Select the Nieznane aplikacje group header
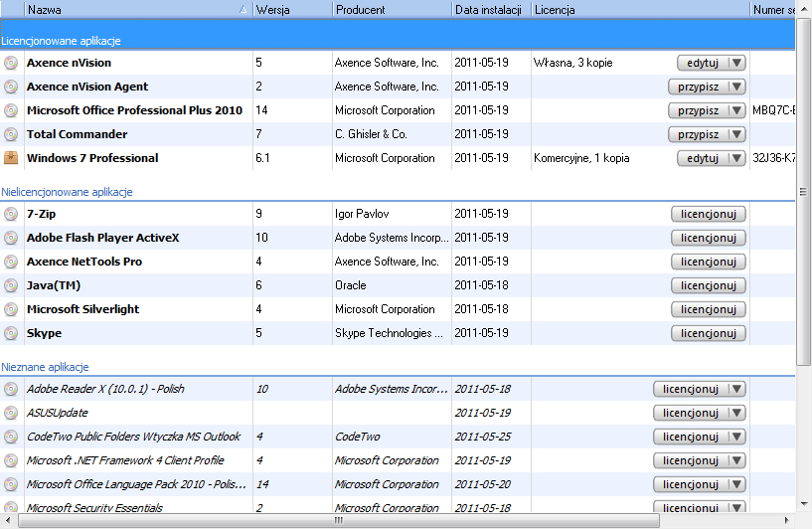Image resolution: width=812 pixels, height=529 pixels. click(398, 367)
